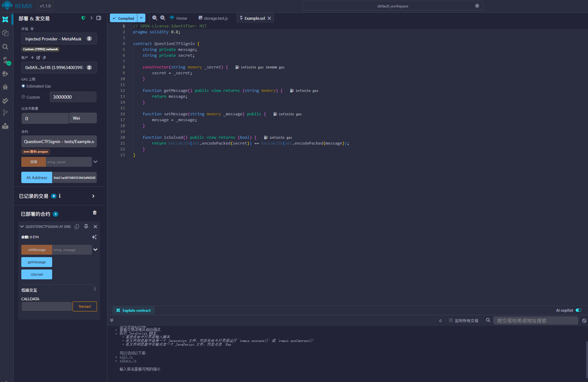Open the Debugger bug icon in sidebar

pyautogui.click(x=5, y=87)
